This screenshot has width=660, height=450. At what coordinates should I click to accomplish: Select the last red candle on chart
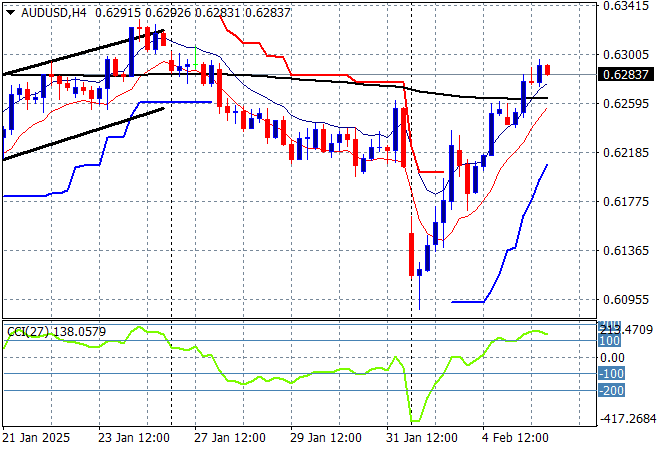pos(547,69)
